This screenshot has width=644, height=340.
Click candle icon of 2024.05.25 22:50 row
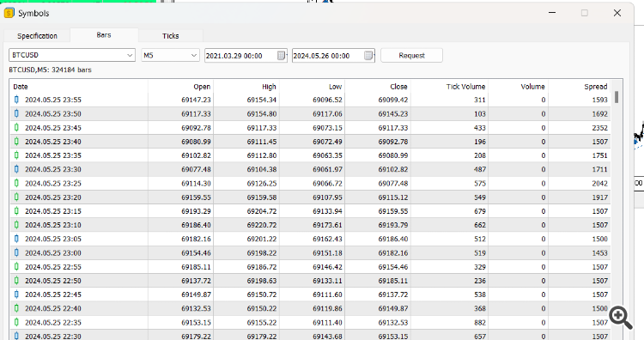tap(16, 281)
